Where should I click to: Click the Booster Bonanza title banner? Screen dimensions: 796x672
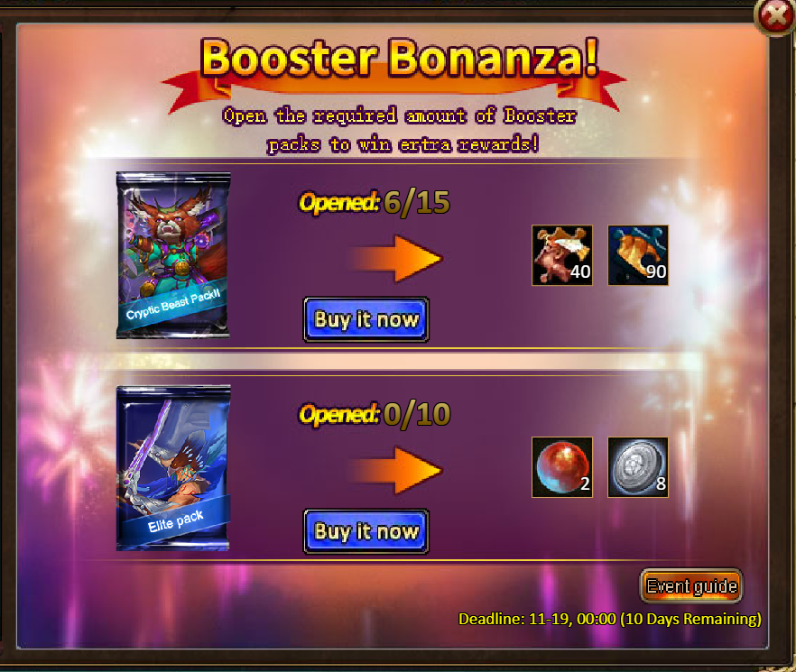tap(400, 59)
